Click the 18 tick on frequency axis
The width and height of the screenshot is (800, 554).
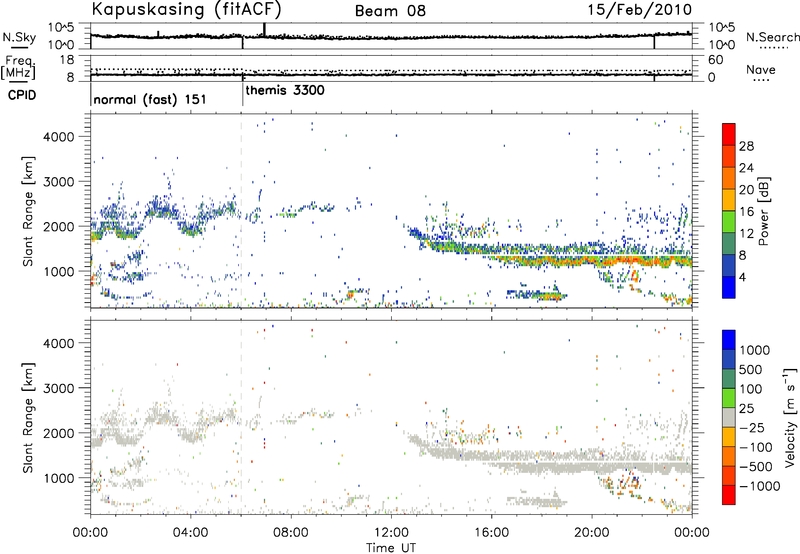pos(67,60)
